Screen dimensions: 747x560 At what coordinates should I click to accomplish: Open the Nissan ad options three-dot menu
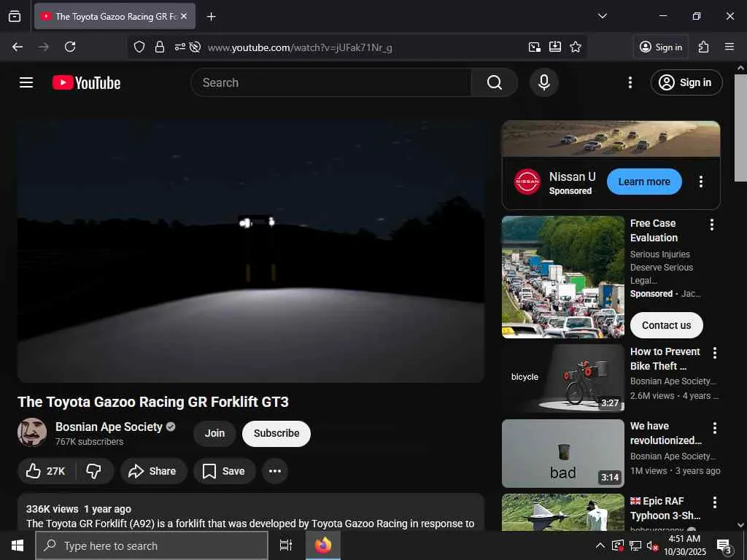701,182
